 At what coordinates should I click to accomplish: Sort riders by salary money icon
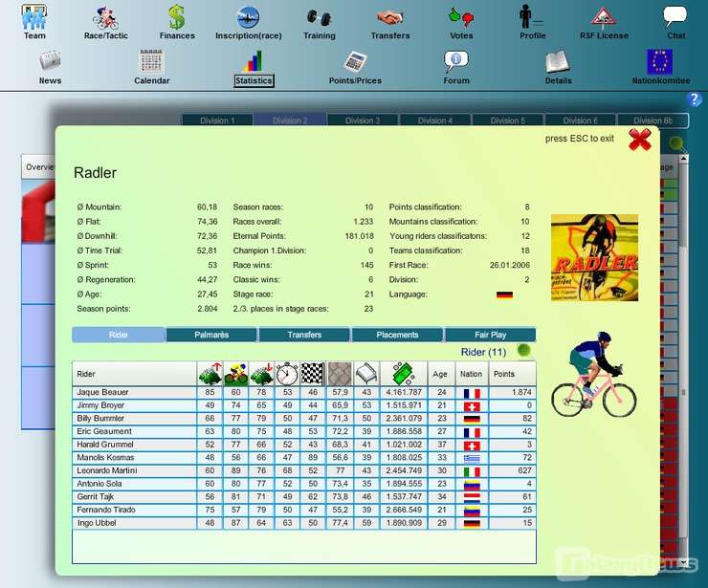pos(404,374)
